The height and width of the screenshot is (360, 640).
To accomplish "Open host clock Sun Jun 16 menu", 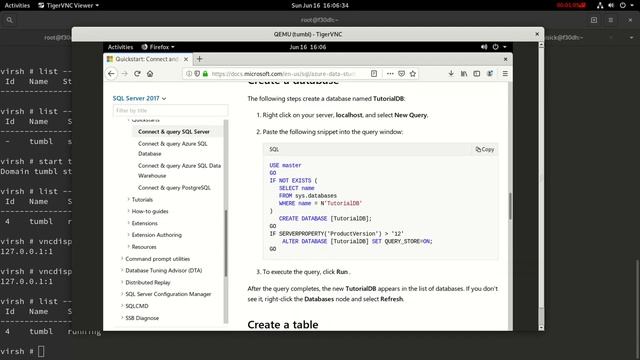I will pos(320,5).
